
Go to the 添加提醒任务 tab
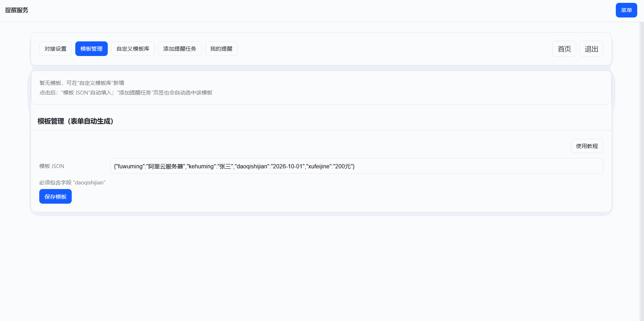pyautogui.click(x=179, y=49)
